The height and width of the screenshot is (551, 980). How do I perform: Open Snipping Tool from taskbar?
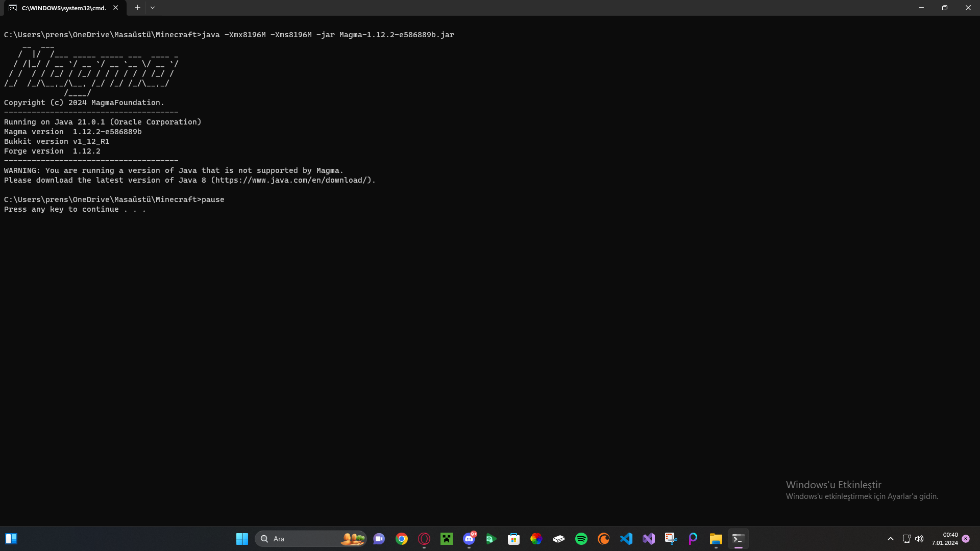pyautogui.click(x=671, y=539)
